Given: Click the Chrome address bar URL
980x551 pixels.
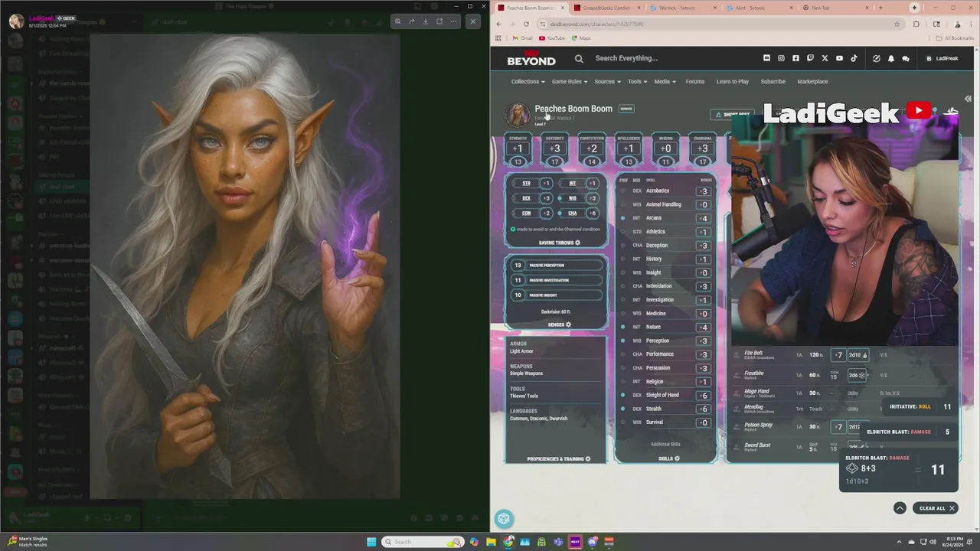Looking at the screenshot, I should pos(596,24).
